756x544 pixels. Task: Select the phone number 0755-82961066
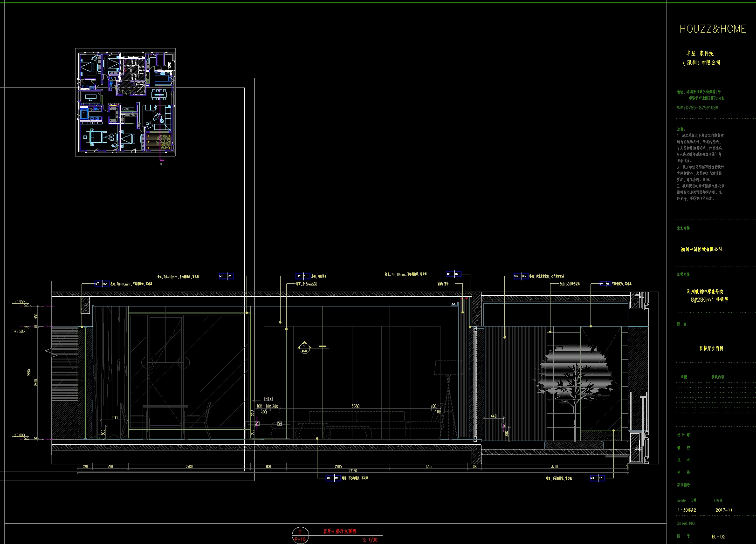[x=701, y=108]
